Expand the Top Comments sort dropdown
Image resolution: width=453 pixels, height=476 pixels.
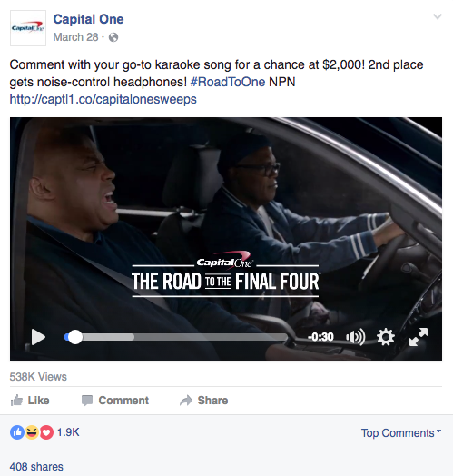click(401, 433)
